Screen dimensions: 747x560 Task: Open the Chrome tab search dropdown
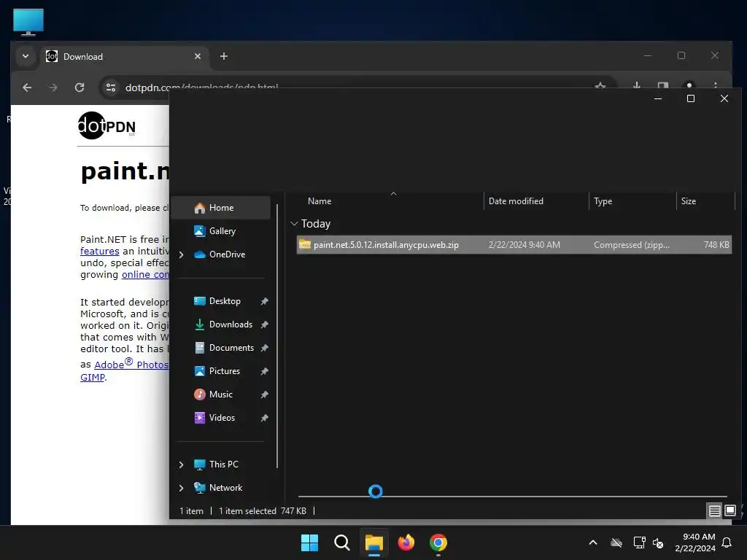click(26, 56)
